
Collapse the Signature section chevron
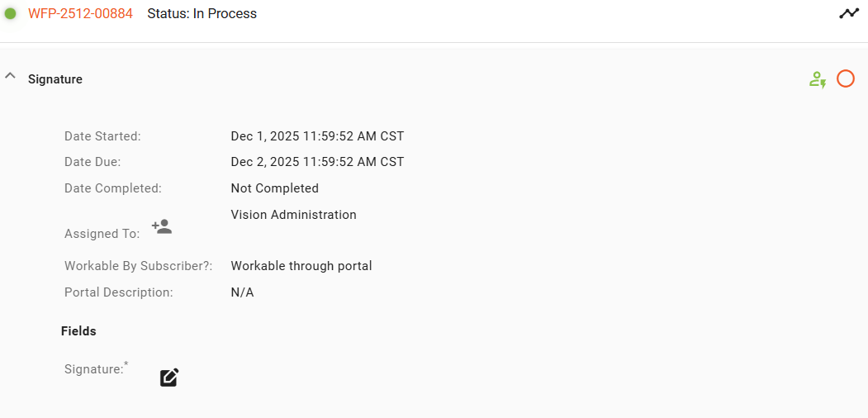click(11, 76)
